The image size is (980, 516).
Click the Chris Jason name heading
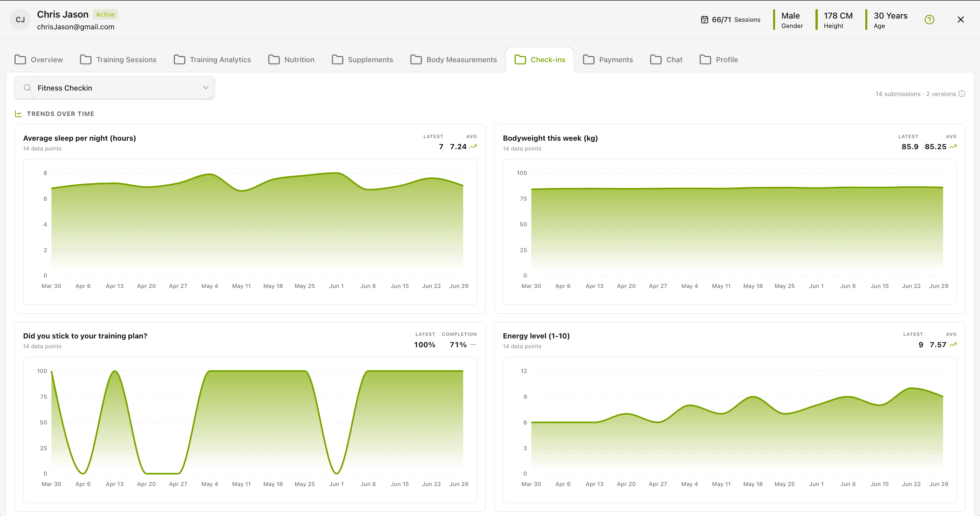(63, 14)
